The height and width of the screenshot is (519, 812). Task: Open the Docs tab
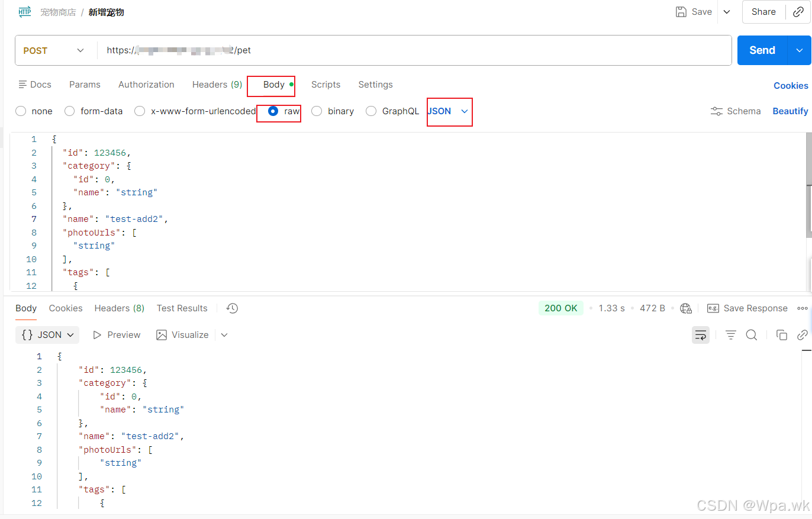click(x=35, y=85)
